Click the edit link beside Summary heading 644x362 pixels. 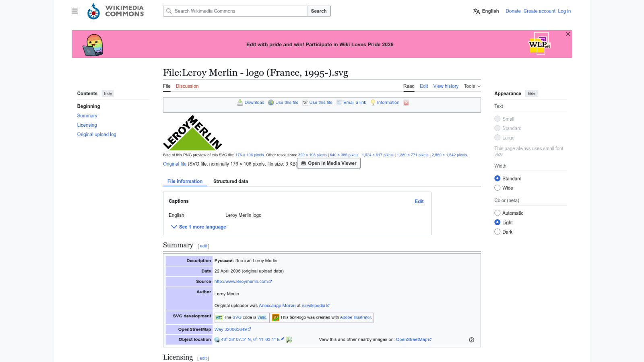point(203,246)
